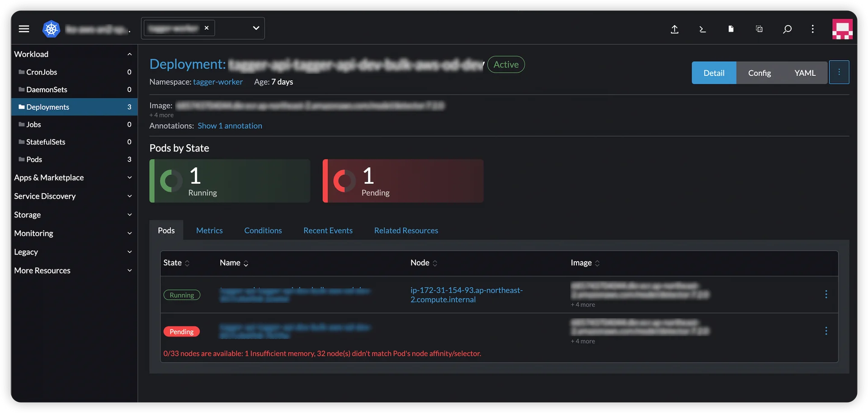Click the Kubernetes cluster logo icon
Screen dimensions: 868x413
coord(51,29)
